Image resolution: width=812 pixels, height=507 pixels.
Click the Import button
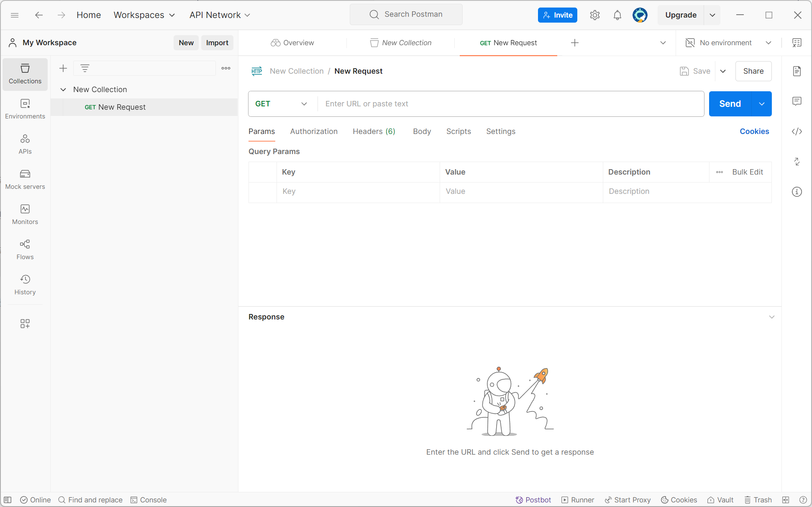click(x=217, y=43)
